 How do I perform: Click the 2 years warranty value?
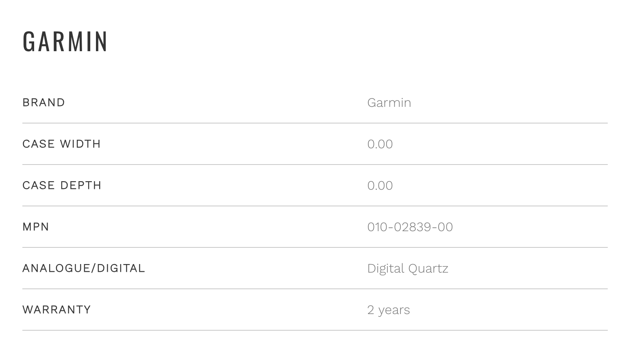point(388,310)
